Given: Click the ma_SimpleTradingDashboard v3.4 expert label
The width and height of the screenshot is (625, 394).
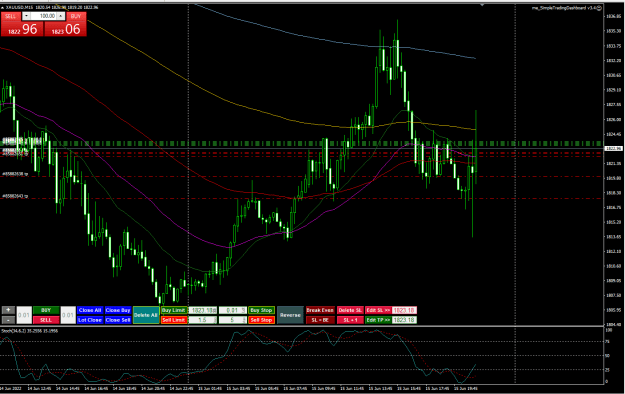Looking at the screenshot, I should coord(564,8).
